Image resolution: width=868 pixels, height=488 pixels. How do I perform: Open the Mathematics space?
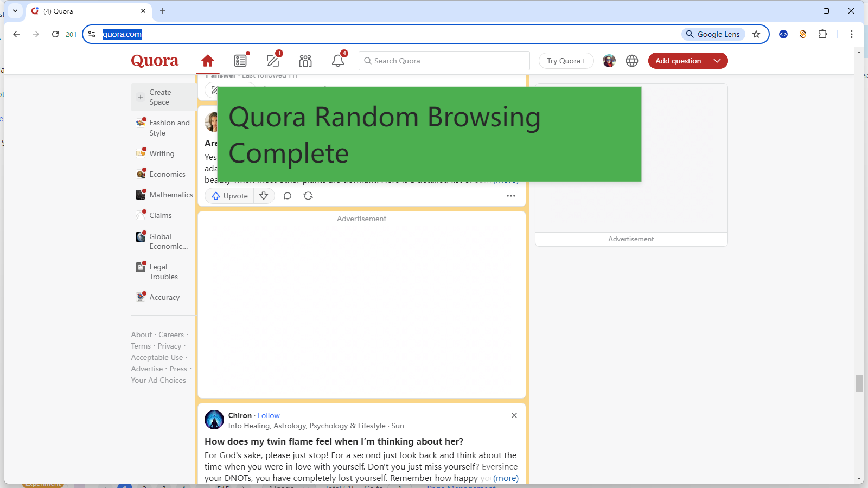(x=164, y=195)
